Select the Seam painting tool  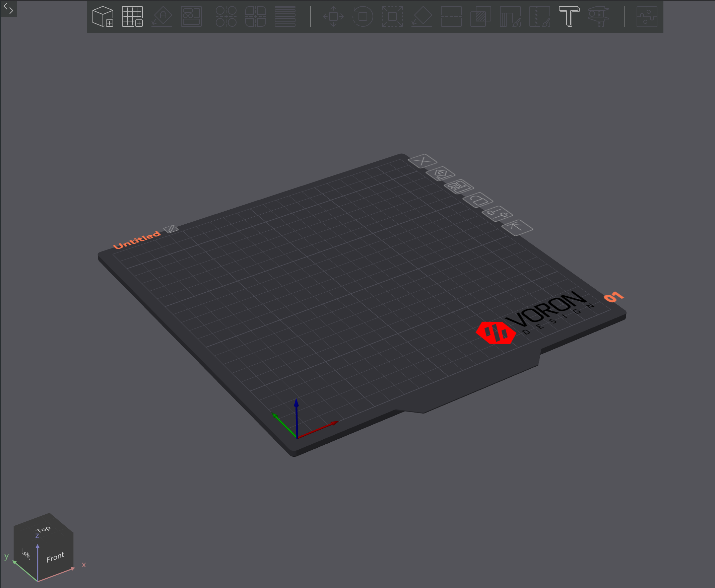(x=540, y=16)
